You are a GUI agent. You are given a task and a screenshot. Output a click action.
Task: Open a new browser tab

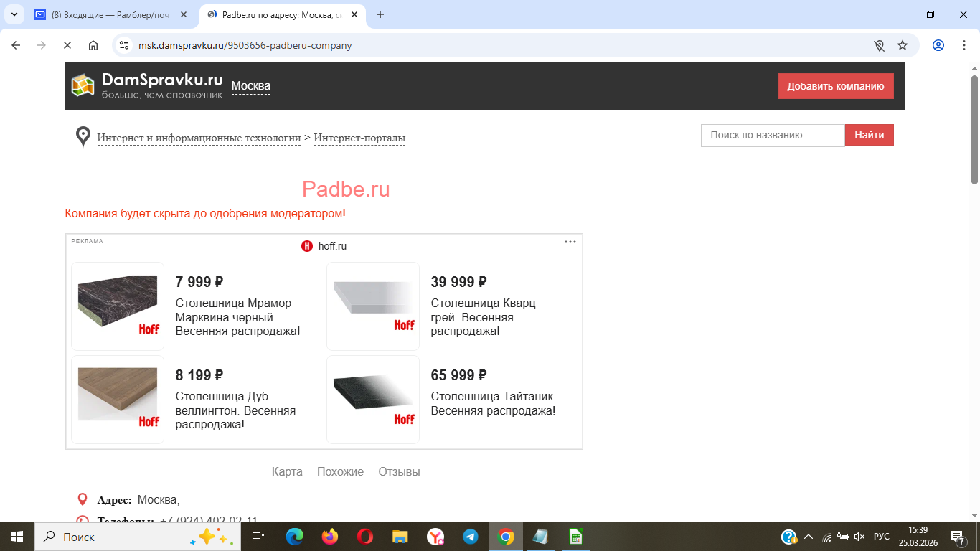tap(380, 14)
